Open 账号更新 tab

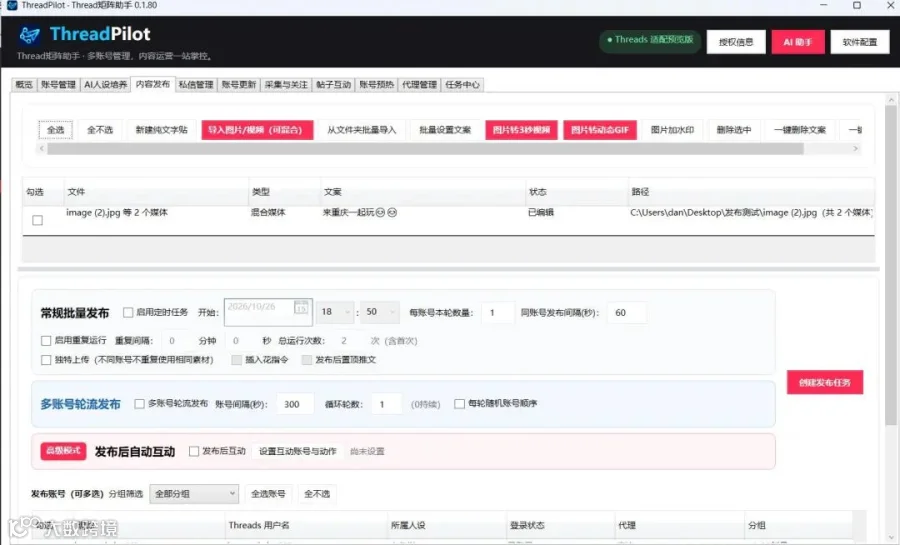tap(239, 84)
